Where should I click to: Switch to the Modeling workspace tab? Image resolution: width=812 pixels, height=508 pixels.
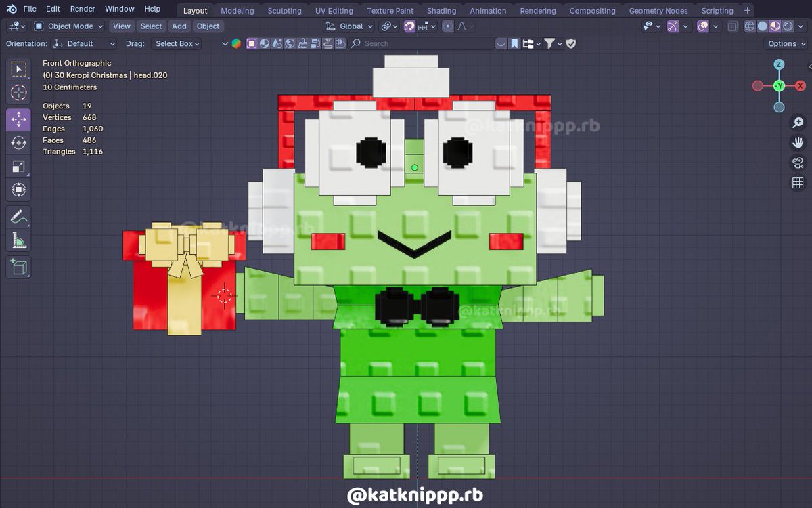pyautogui.click(x=238, y=10)
